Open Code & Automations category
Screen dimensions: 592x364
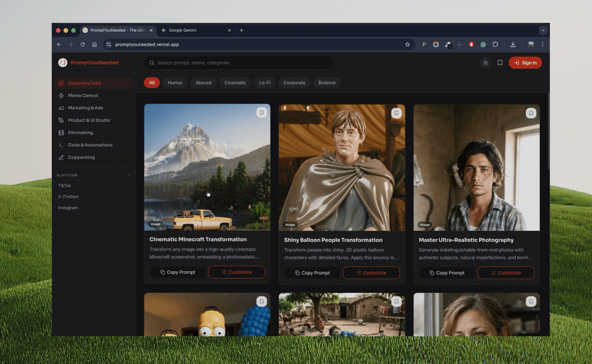click(90, 145)
